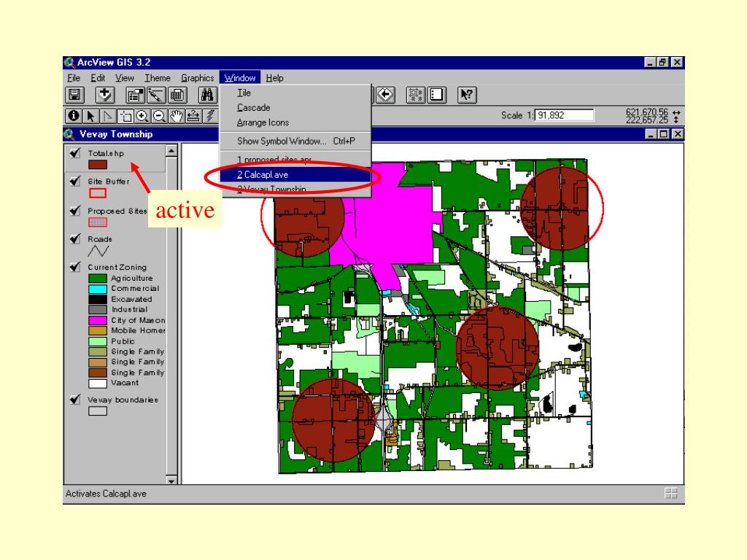Select the Select Feature tool
This screenshot has height=560, width=747.
pyautogui.click(x=125, y=116)
